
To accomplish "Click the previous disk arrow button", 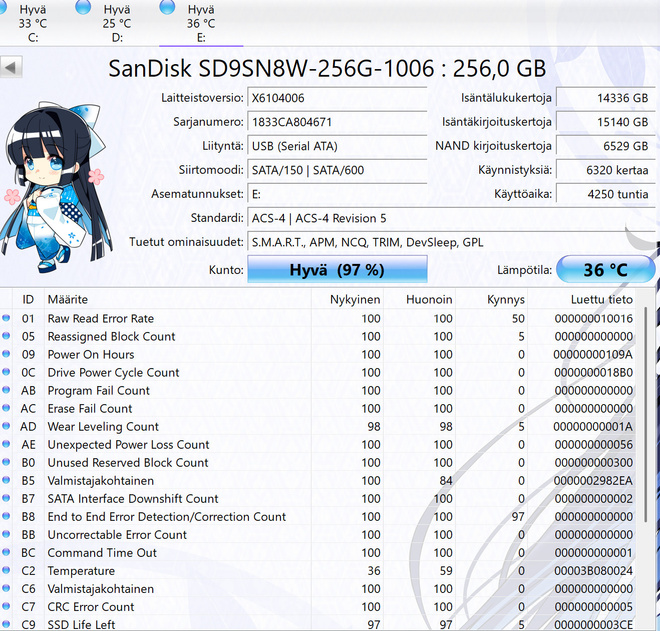I will [x=11, y=67].
